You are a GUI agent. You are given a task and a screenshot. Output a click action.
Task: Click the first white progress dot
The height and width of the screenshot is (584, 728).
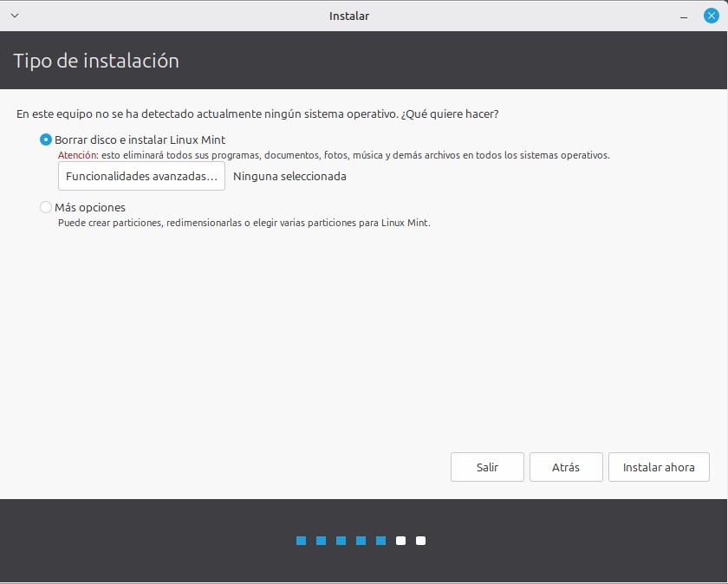[x=400, y=541]
